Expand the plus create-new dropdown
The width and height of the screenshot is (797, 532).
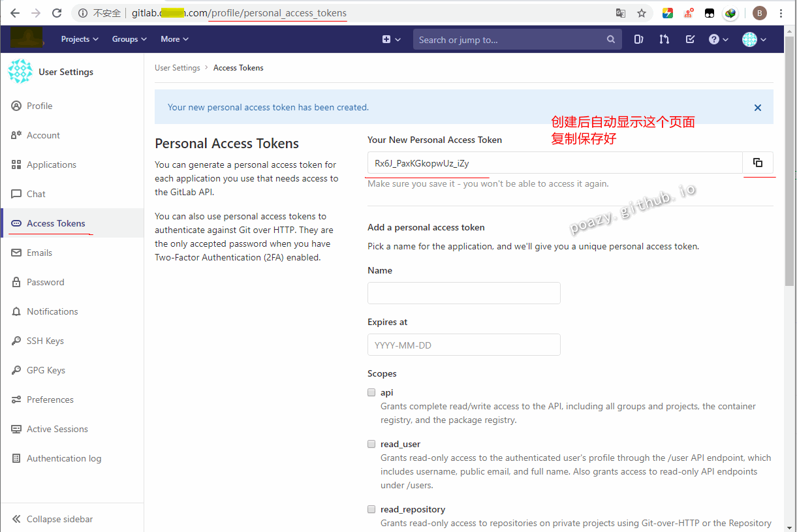(x=390, y=39)
